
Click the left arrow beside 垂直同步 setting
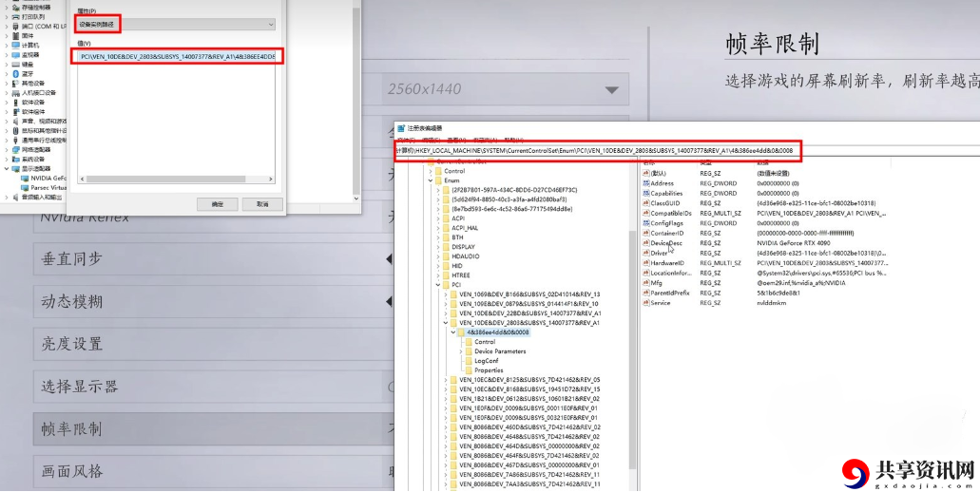click(x=389, y=258)
